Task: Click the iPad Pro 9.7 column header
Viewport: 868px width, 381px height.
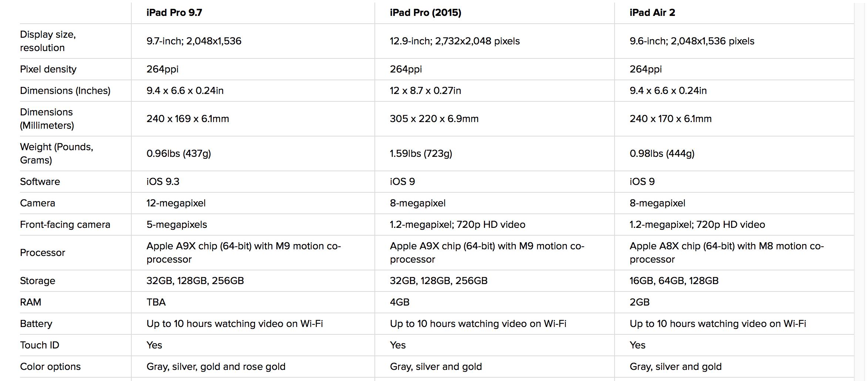Action: click(174, 13)
